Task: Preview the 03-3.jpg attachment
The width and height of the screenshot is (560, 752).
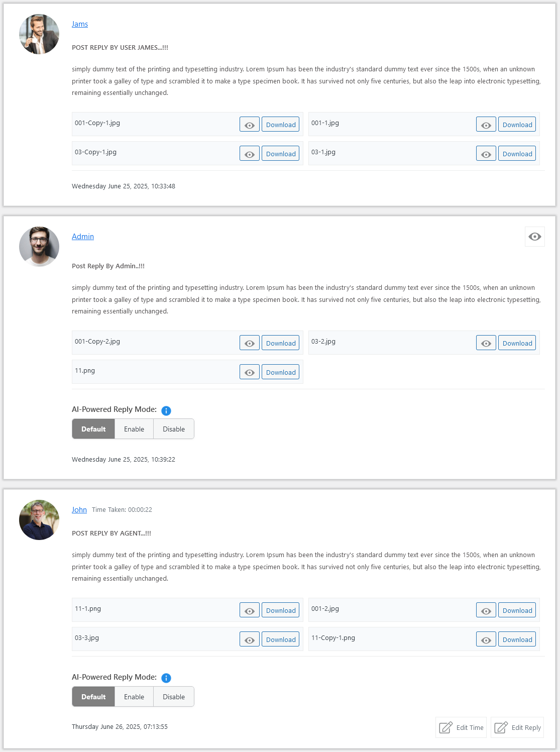Action: tap(250, 639)
